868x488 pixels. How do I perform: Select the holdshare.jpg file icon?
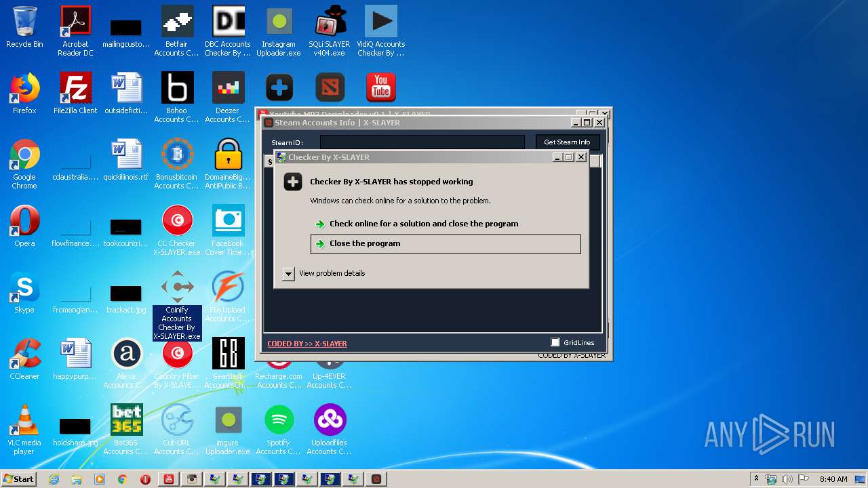coord(75,431)
